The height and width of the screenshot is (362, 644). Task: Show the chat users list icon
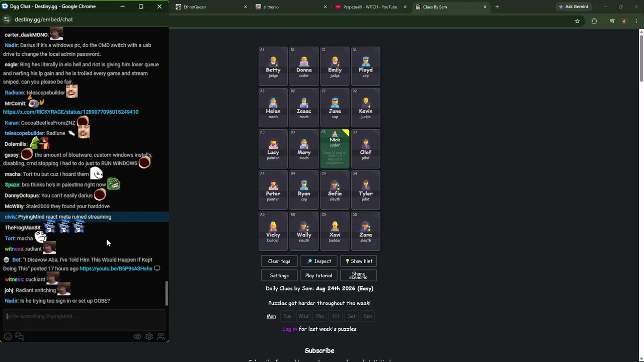[x=161, y=336]
